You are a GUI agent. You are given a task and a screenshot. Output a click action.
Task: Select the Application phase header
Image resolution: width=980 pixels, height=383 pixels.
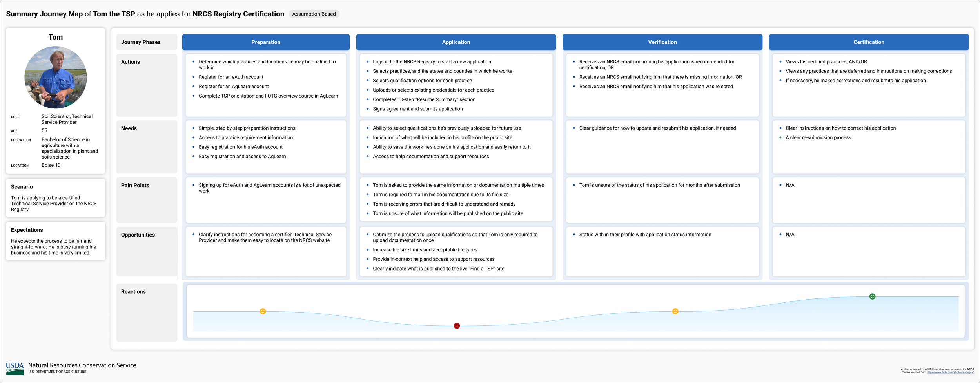tap(456, 42)
